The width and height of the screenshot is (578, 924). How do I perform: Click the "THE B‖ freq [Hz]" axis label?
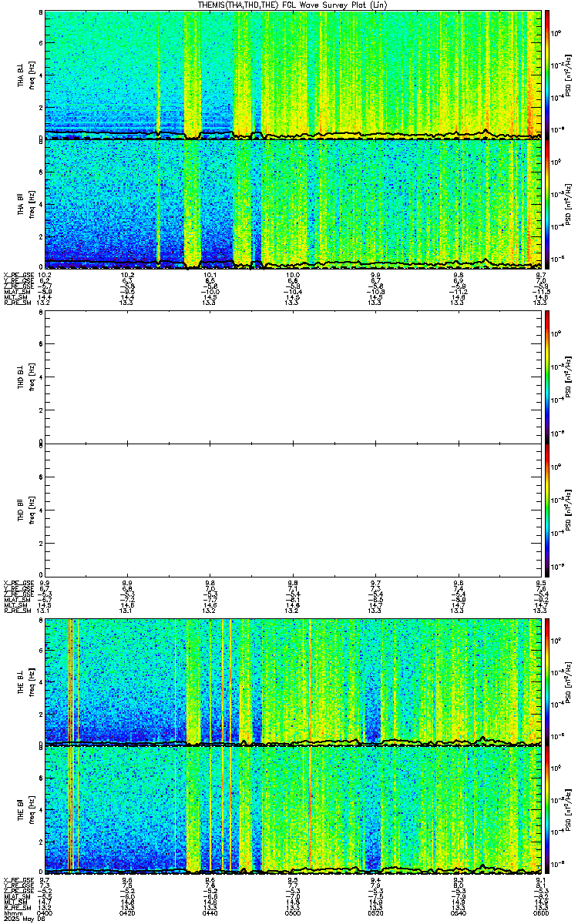(x=27, y=810)
